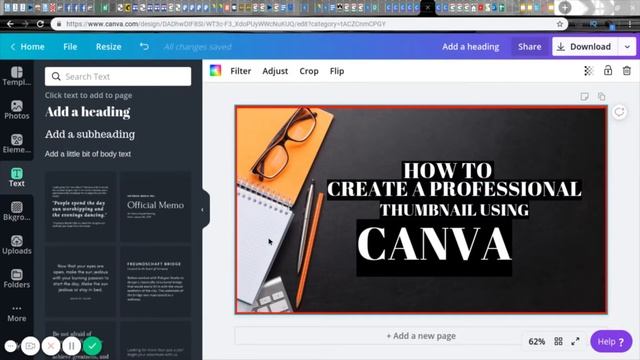Open the transparency checkerboard icon

point(588,71)
